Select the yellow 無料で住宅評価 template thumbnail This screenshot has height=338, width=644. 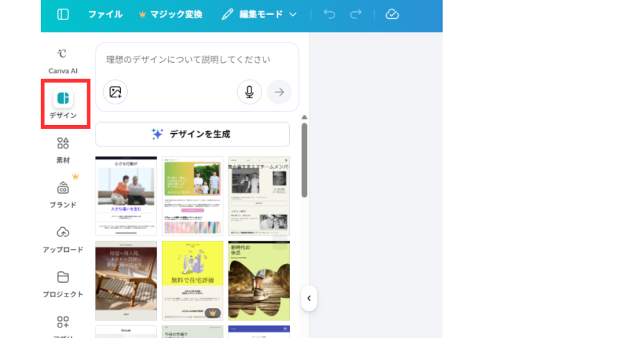pyautogui.click(x=192, y=280)
